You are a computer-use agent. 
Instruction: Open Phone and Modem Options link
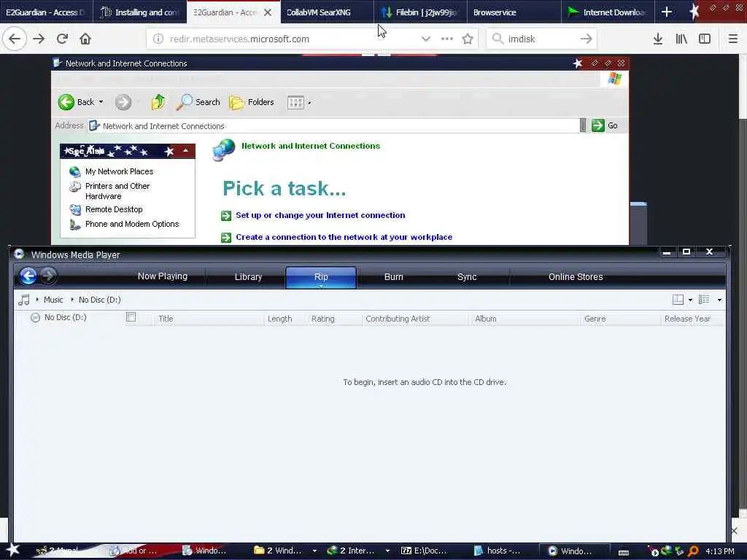[x=132, y=224]
